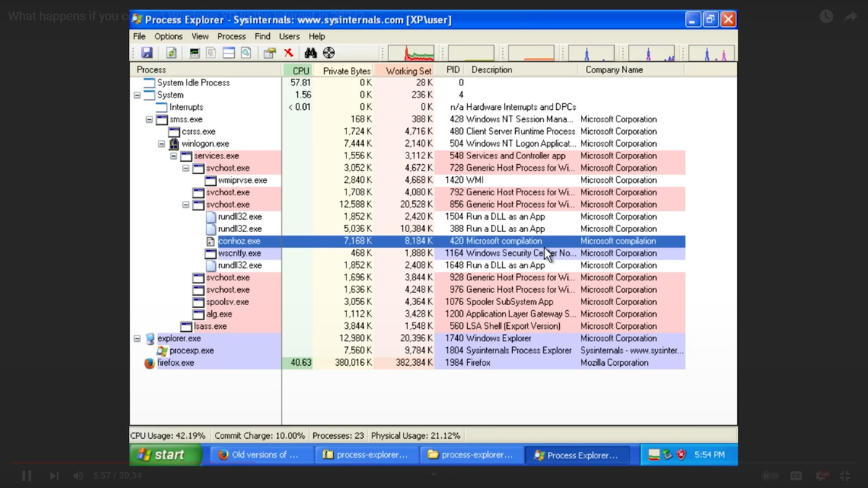This screenshot has height=488, width=868.
Task: Click the crosshair Find Window's Process icon
Action: 329,53
